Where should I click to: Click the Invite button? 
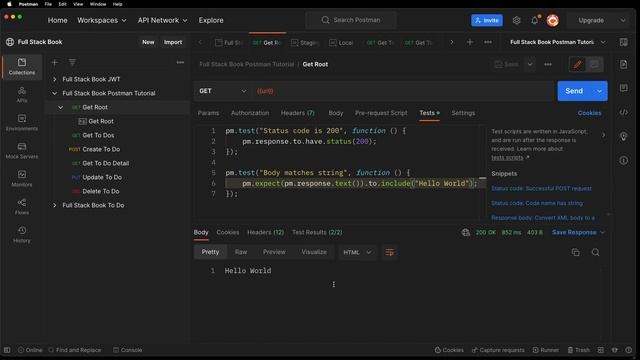pos(487,20)
